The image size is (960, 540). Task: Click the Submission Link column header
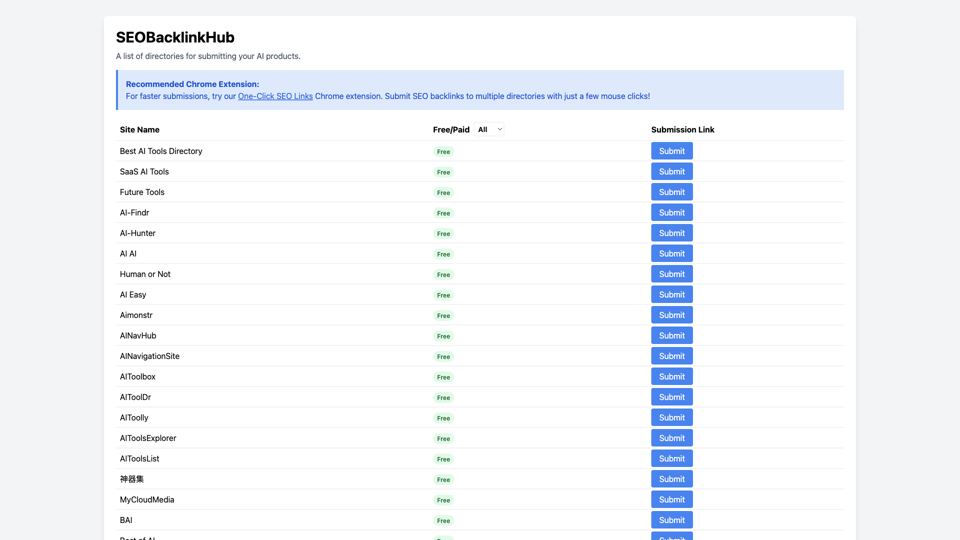coord(683,130)
